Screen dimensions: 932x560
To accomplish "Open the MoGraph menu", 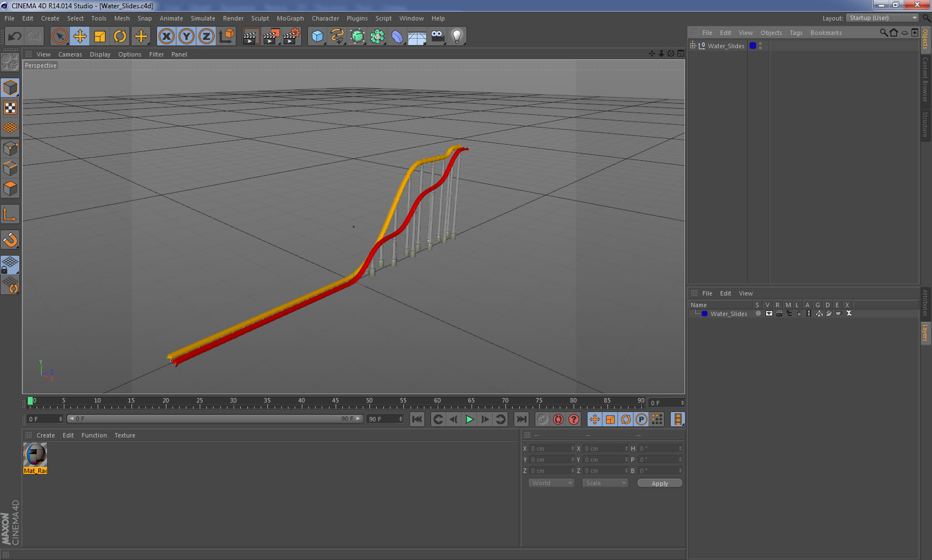I will (290, 18).
